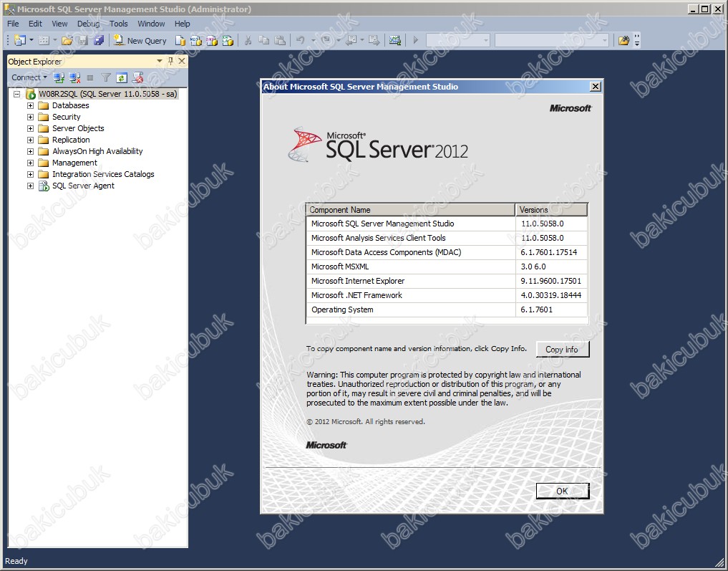
Task: Click the Filter funnel icon
Action: [106, 77]
